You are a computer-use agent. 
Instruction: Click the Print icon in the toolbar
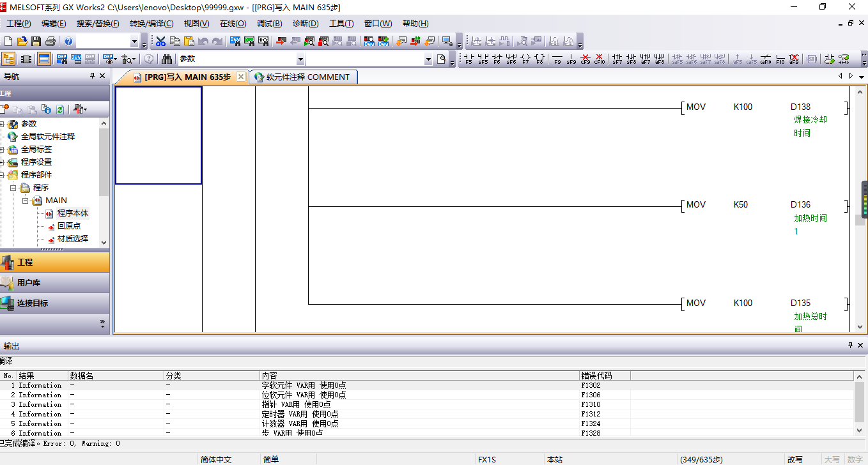(x=50, y=42)
